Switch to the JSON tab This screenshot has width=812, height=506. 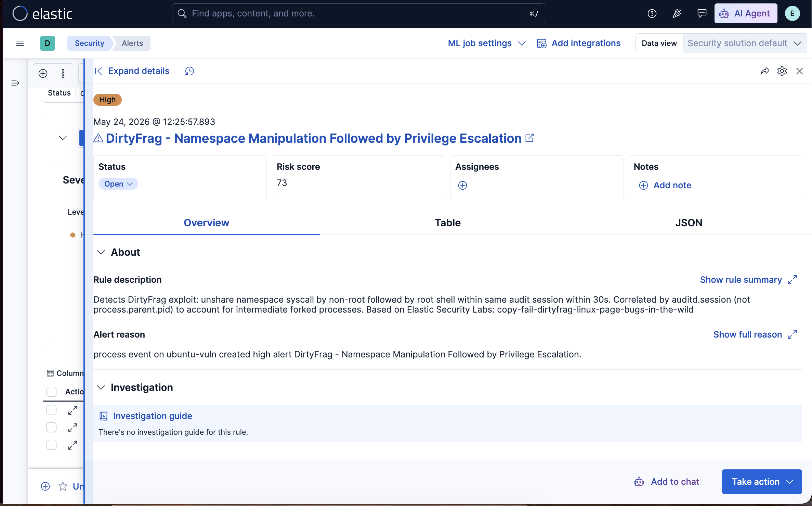[689, 223]
